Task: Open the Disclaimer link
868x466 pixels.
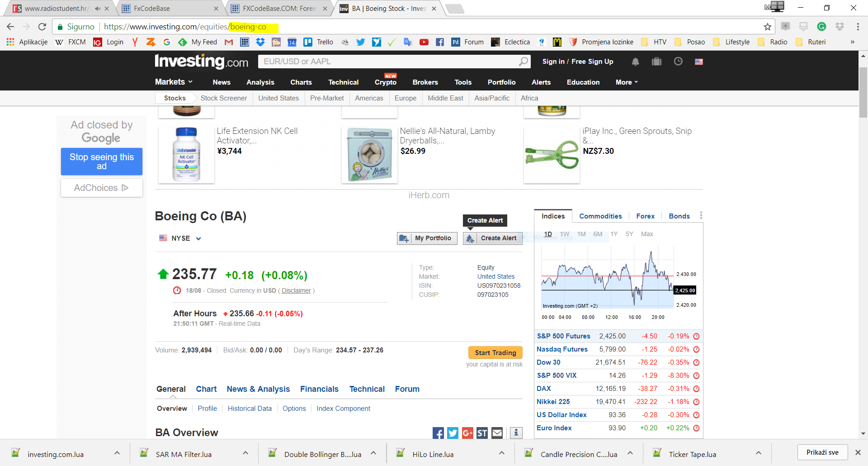Action: (296, 290)
